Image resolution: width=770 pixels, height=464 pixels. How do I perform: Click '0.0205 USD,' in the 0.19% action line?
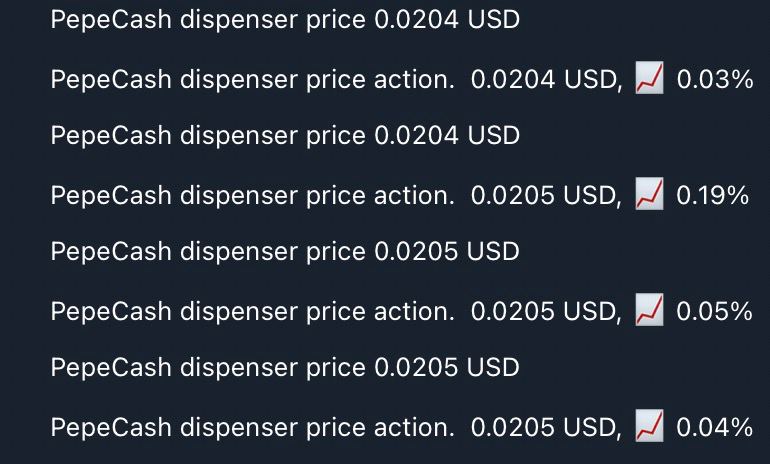point(547,195)
